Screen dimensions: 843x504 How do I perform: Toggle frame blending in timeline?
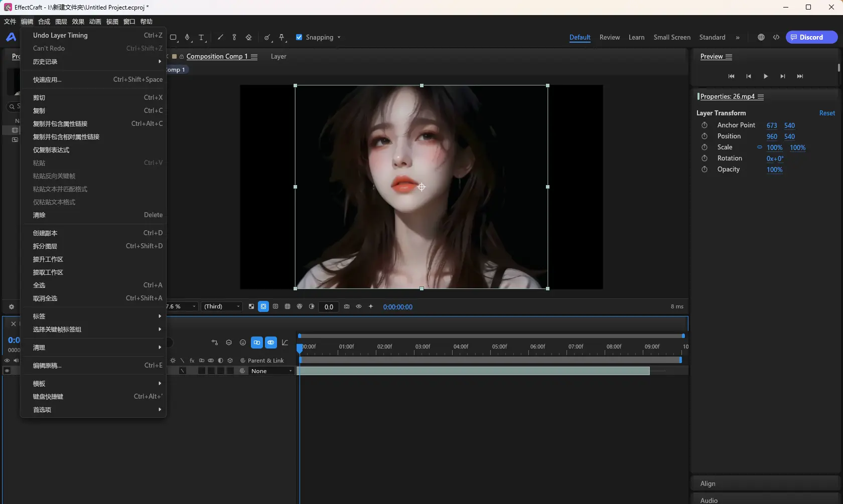257,343
